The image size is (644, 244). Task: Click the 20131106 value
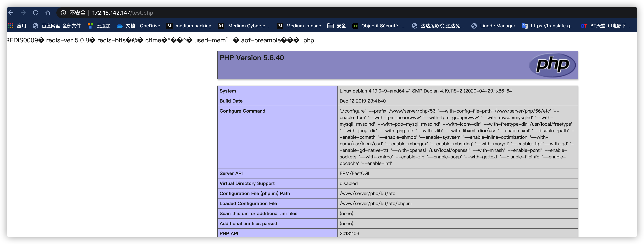point(349,233)
